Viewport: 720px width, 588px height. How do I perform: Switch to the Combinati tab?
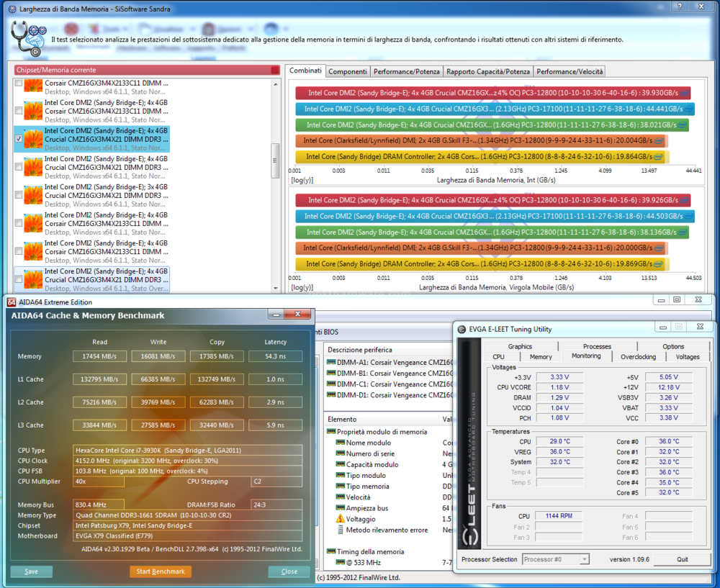tap(305, 71)
